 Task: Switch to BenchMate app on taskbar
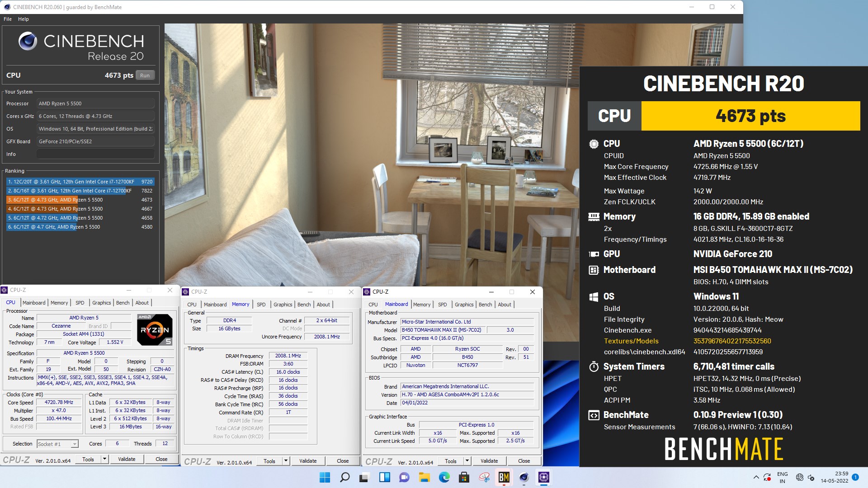point(504,477)
